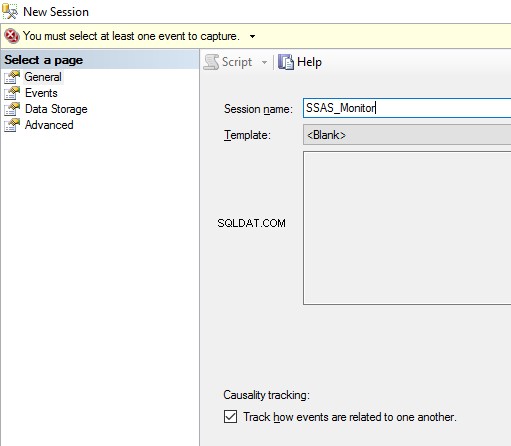
Task: Click the Help document icon
Action: point(286,62)
